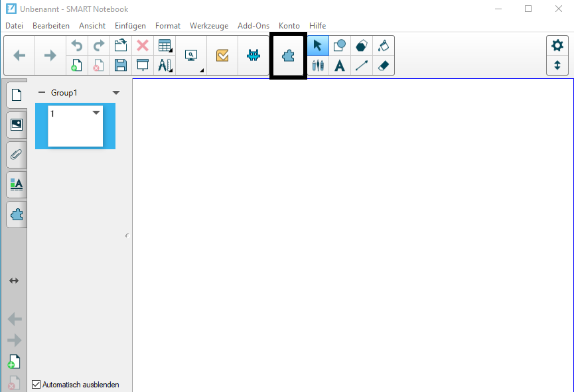Move sidebar with the double-arrow icon
This screenshot has width=574, height=392.
click(x=14, y=281)
